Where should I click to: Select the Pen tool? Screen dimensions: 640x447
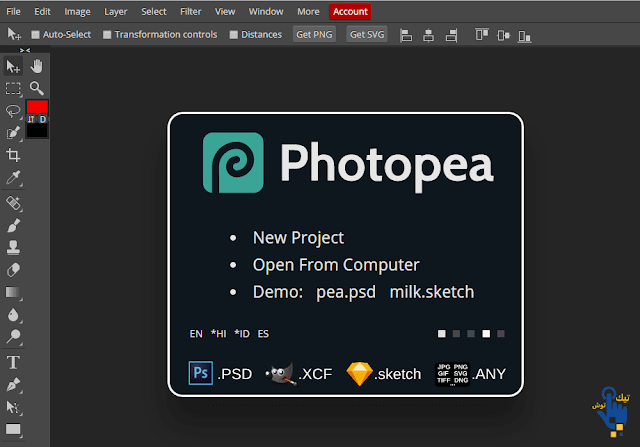[13, 385]
